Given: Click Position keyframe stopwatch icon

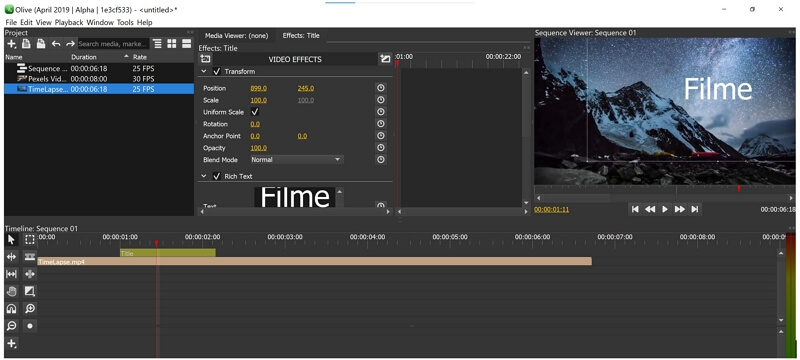Looking at the screenshot, I should 380,88.
